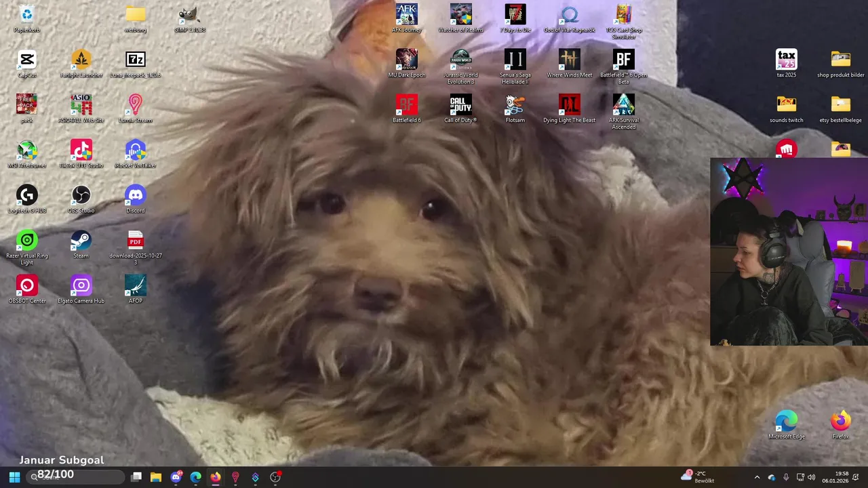The height and width of the screenshot is (488, 868).
Task: Click the webcam overlay of the streamer
Action: (x=789, y=252)
